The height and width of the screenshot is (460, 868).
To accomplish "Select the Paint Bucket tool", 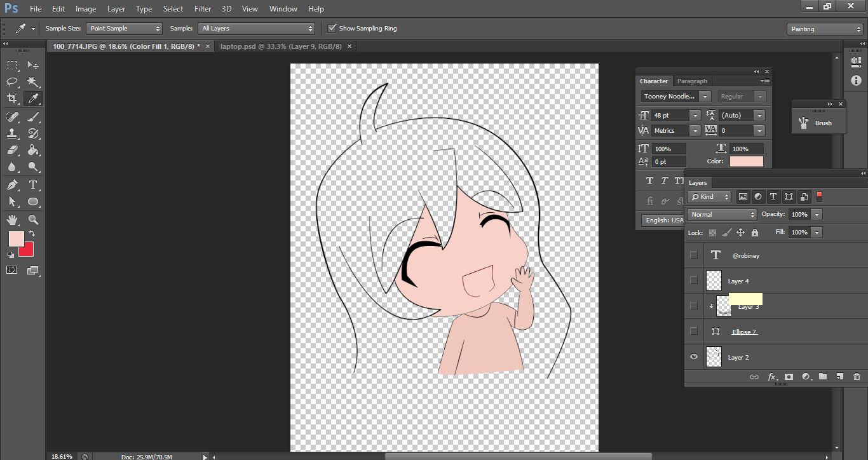I will [33, 151].
